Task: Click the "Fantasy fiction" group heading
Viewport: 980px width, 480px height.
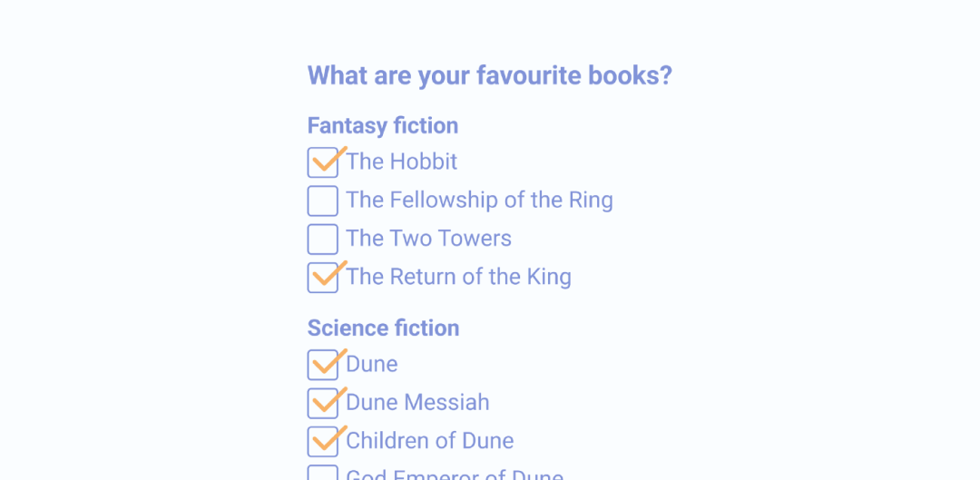Action: (383, 125)
